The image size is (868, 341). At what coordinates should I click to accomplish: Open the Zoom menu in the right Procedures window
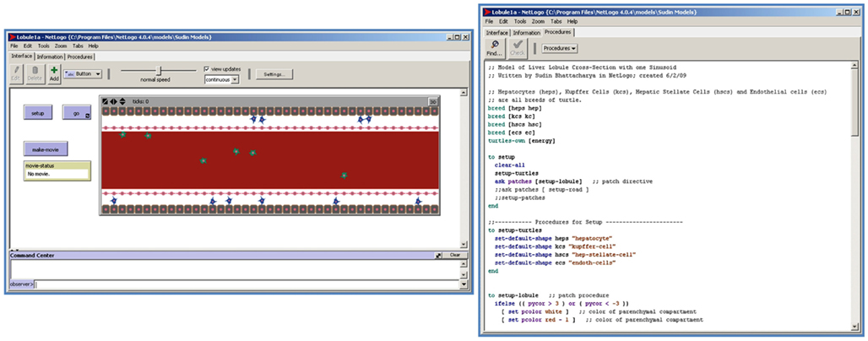(538, 21)
